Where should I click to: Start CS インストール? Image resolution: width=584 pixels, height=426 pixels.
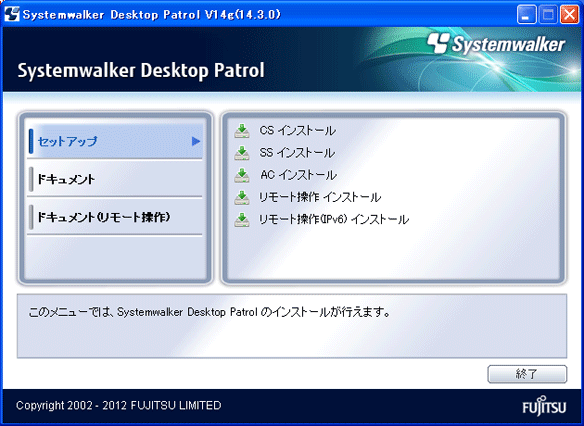click(x=298, y=131)
